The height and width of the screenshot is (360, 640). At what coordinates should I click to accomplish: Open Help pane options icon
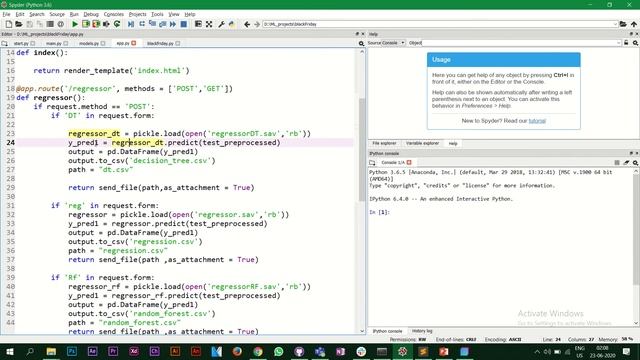[x=636, y=43]
